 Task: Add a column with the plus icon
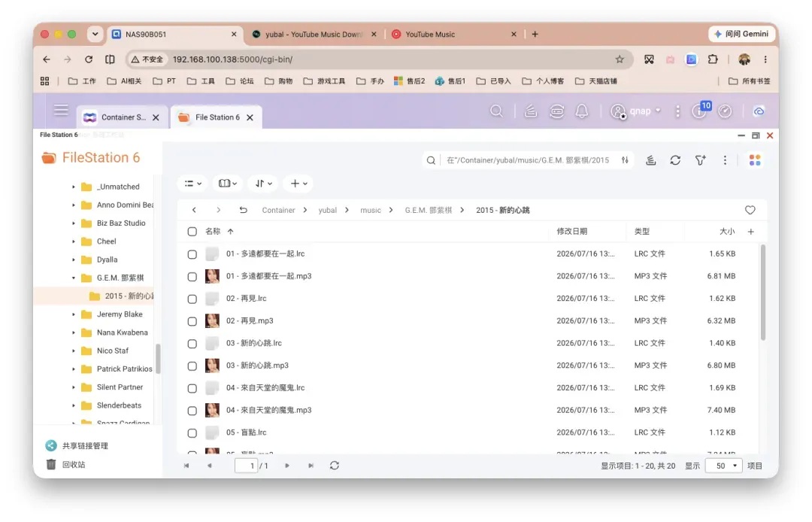coord(751,232)
